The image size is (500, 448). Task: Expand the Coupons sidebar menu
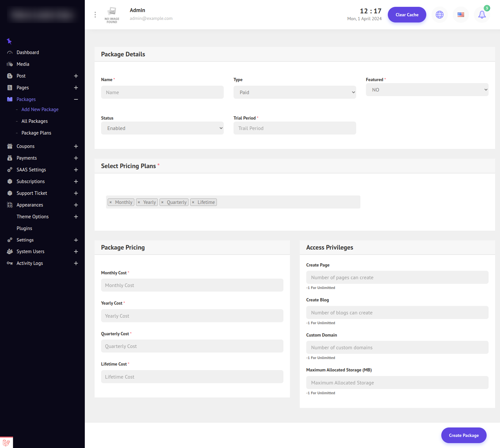tap(76, 146)
